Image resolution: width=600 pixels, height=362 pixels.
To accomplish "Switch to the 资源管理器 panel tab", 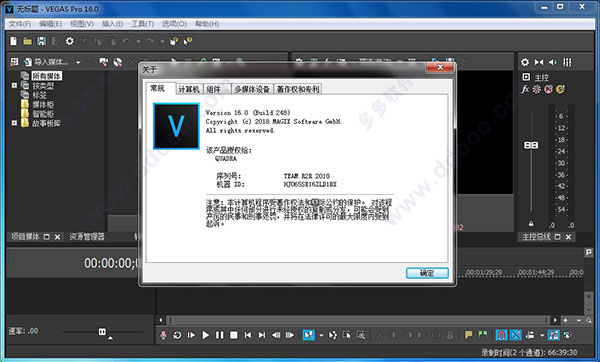I will click(x=86, y=236).
